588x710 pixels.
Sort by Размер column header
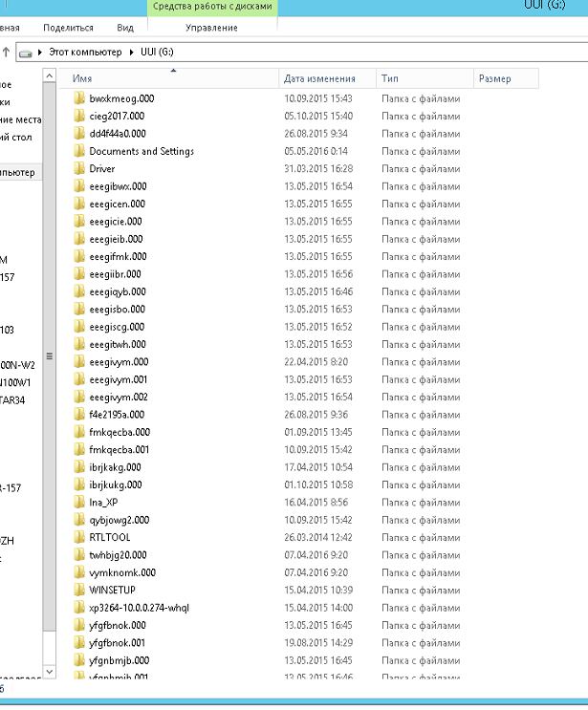[494, 78]
